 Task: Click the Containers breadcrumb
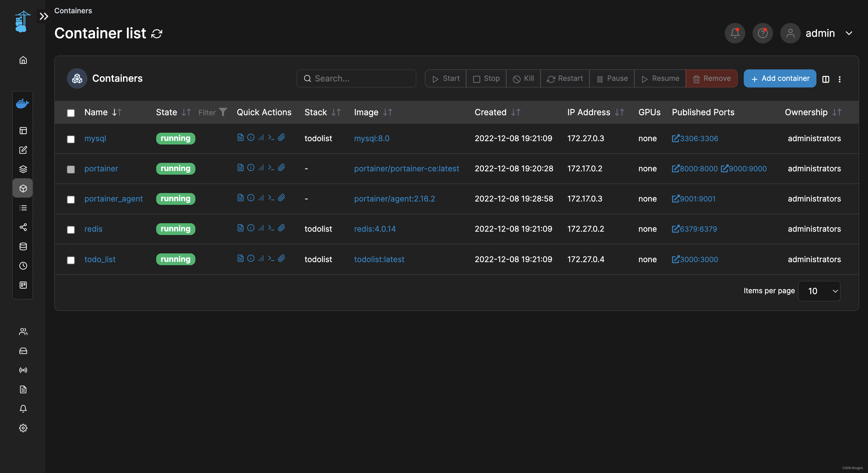(x=73, y=11)
